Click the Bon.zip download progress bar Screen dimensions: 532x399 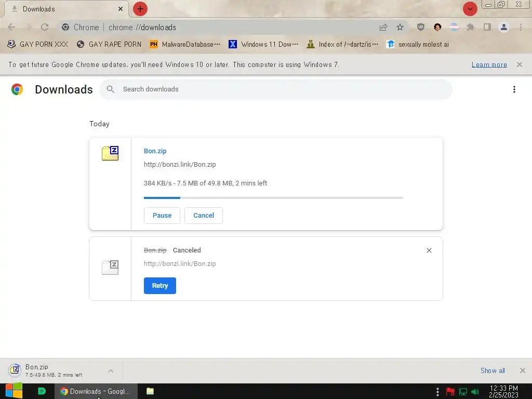click(x=273, y=198)
